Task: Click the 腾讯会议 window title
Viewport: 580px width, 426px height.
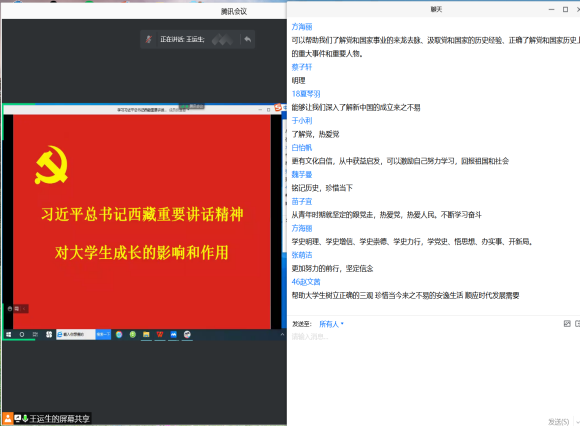Action: coord(234,11)
